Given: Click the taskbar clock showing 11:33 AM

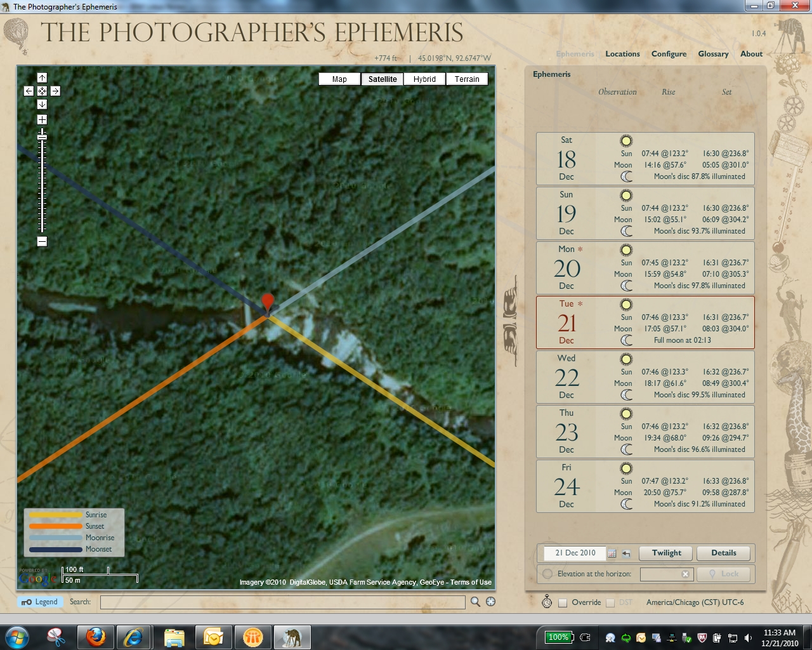Looking at the screenshot, I should tap(780, 637).
